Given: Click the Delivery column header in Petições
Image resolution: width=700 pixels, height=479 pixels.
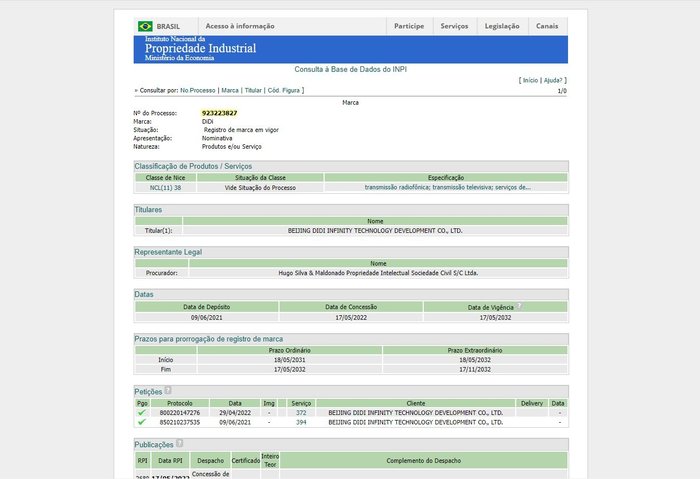Looking at the screenshot, I should pyautogui.click(x=532, y=403).
